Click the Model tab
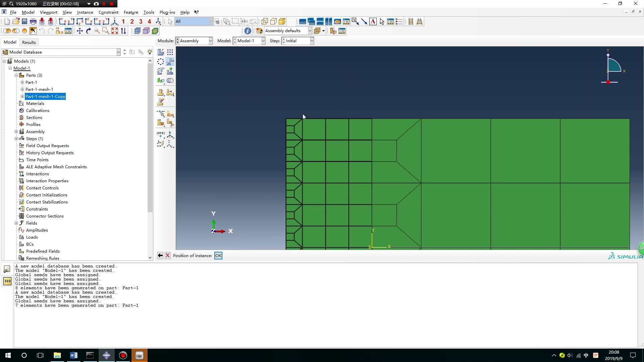The height and width of the screenshot is (362, 644). point(10,42)
